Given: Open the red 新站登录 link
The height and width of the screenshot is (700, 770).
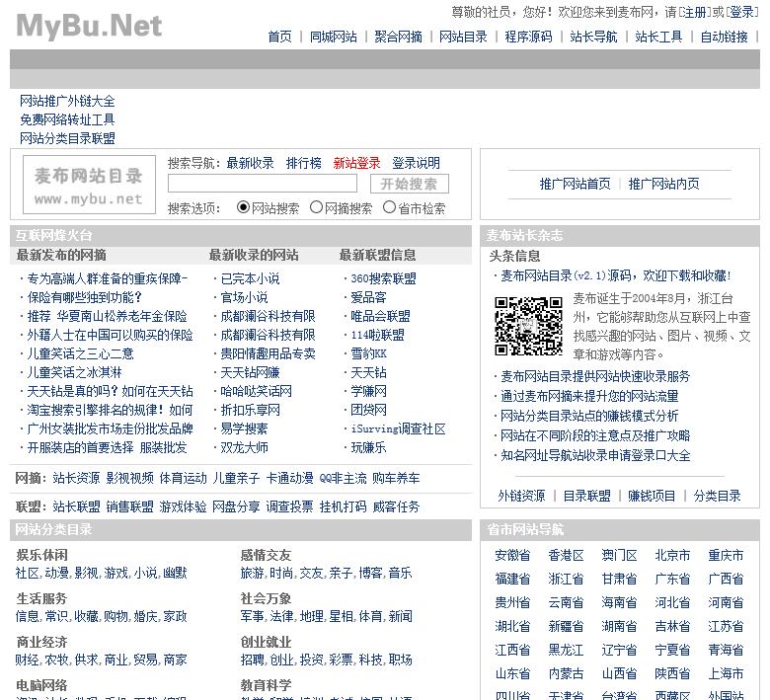Looking at the screenshot, I should [x=356, y=163].
